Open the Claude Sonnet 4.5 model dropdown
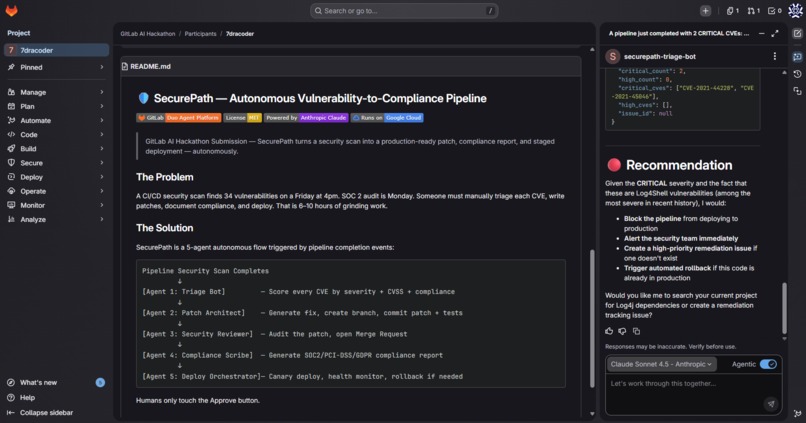The width and height of the screenshot is (806, 423). (x=662, y=364)
